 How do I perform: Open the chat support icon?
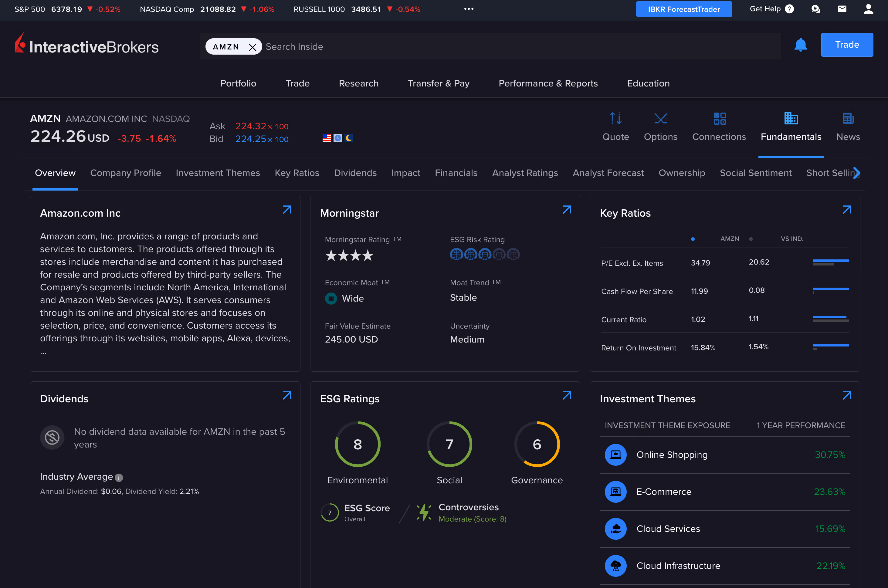coord(815,9)
